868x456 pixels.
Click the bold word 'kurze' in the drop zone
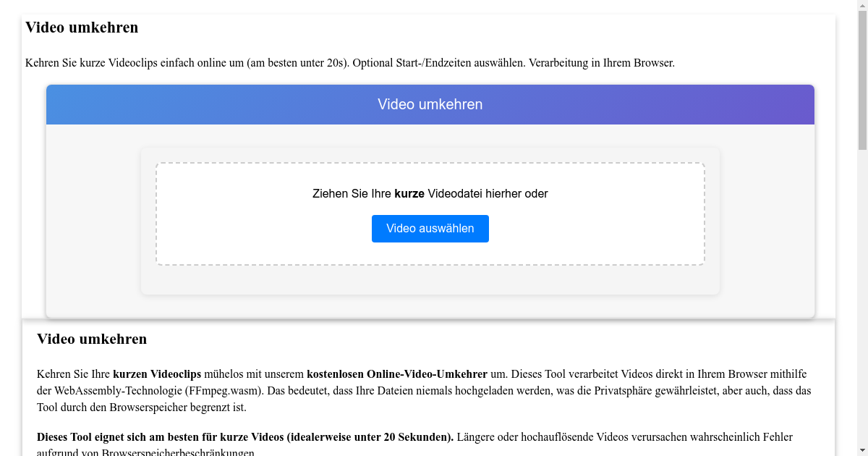click(407, 193)
